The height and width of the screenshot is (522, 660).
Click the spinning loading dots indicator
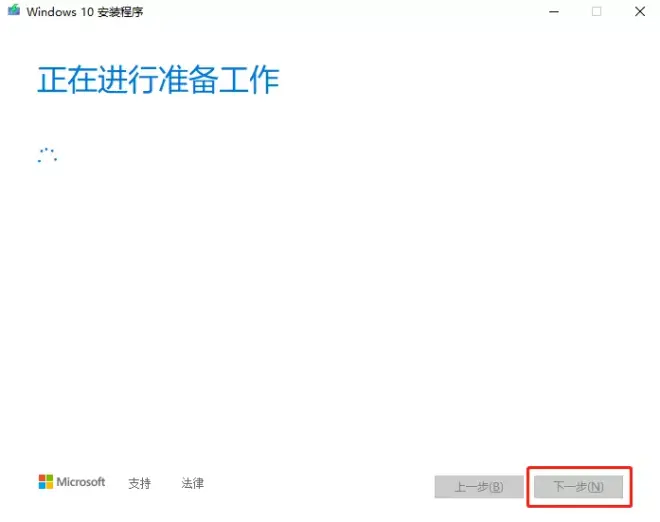(47, 155)
